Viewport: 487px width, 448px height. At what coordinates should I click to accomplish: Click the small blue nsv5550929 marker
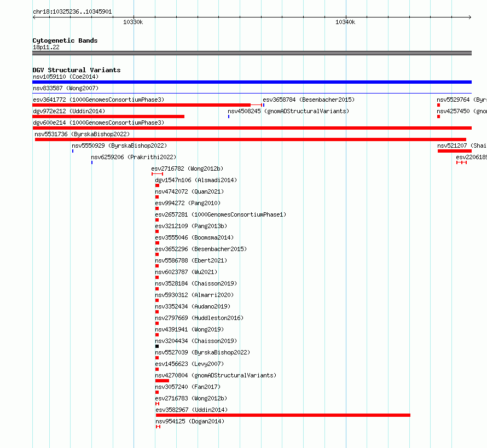tap(73, 151)
